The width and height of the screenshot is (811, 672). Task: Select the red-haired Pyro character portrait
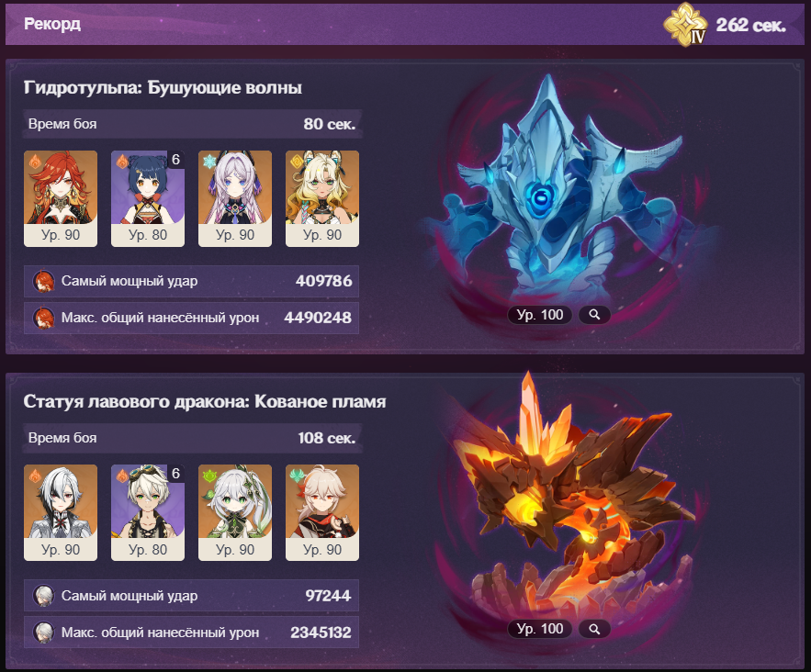(x=61, y=198)
